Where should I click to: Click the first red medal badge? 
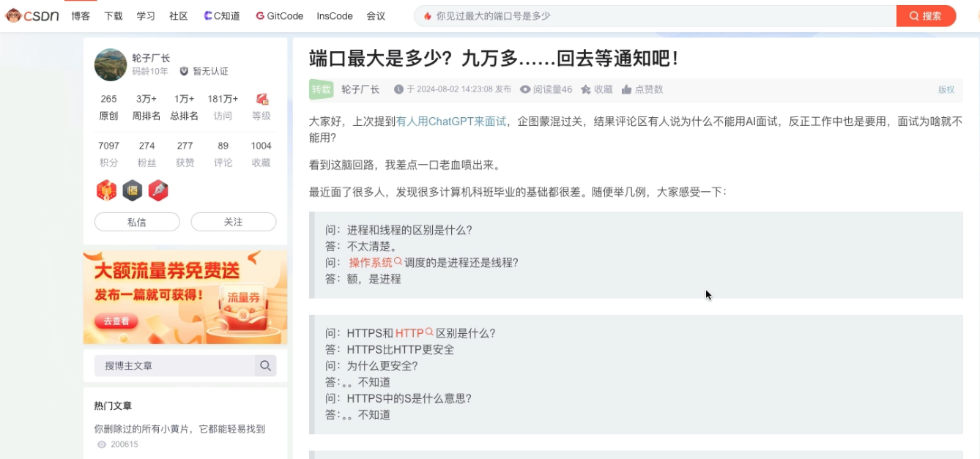pos(106,191)
